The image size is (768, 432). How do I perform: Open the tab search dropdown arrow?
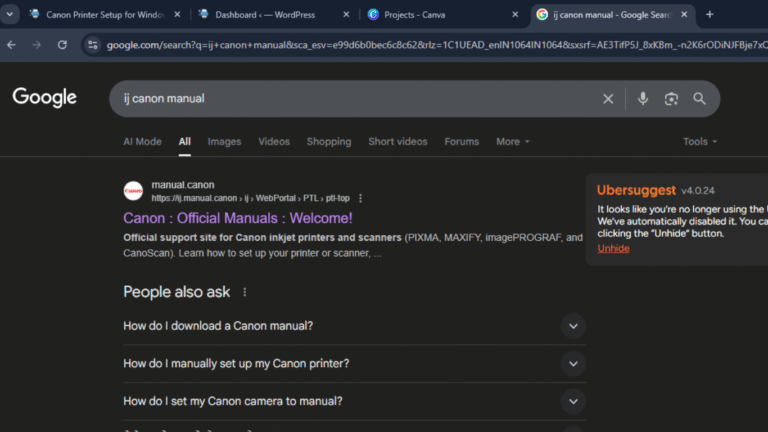click(10, 14)
